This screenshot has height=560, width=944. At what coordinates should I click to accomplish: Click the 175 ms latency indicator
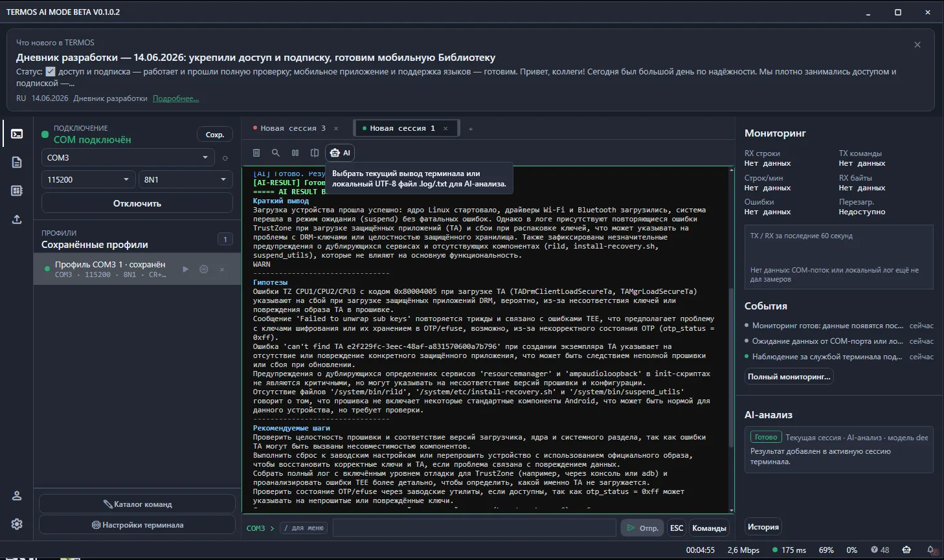pyautogui.click(x=789, y=550)
